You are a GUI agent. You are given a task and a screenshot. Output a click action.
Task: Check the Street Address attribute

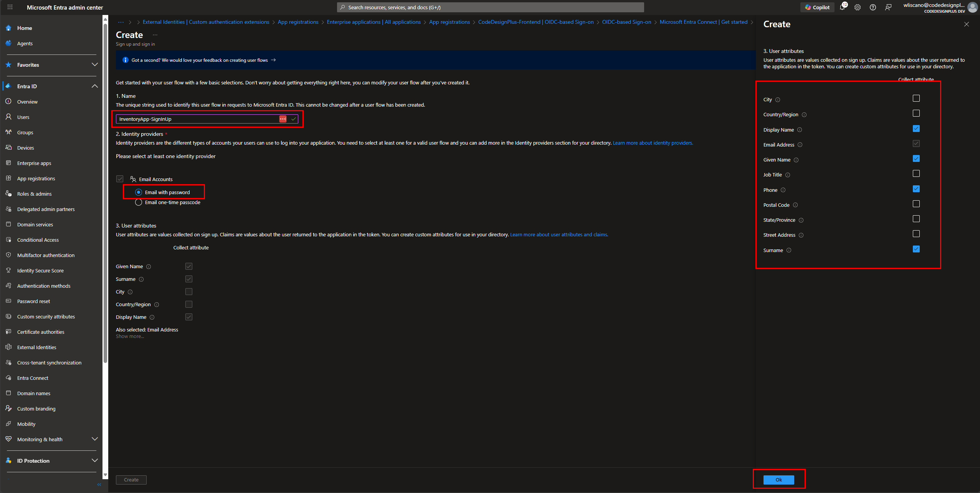pos(916,234)
